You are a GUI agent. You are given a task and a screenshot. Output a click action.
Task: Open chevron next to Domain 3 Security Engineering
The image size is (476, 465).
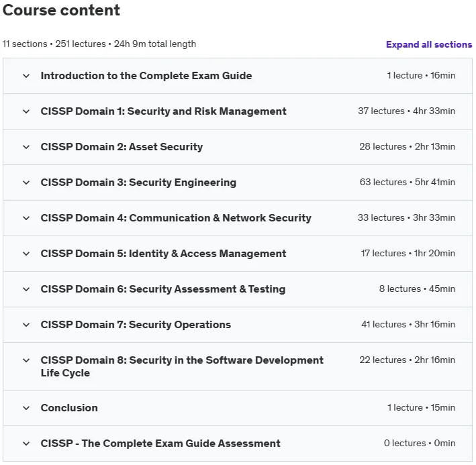(26, 183)
